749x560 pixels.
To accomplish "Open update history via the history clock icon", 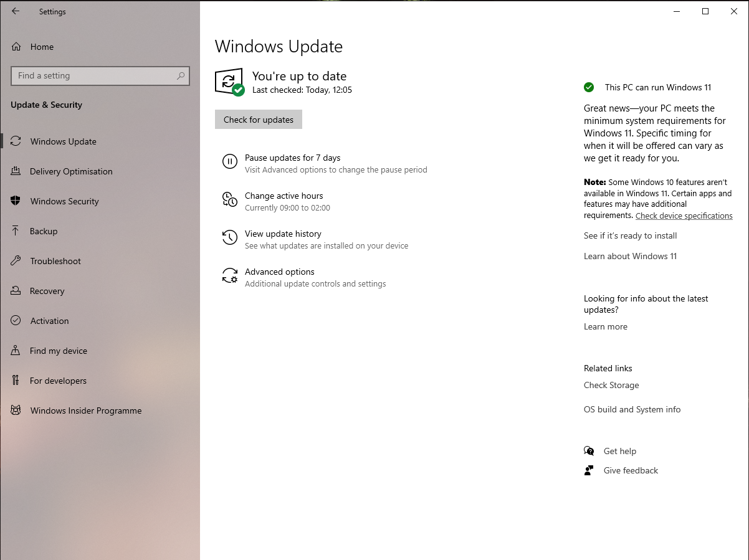I will (x=230, y=237).
